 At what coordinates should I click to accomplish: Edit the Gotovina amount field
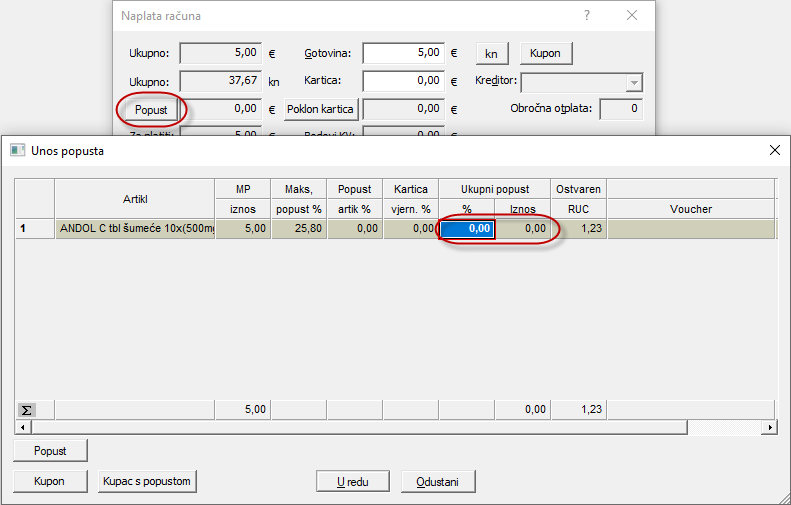[x=404, y=53]
